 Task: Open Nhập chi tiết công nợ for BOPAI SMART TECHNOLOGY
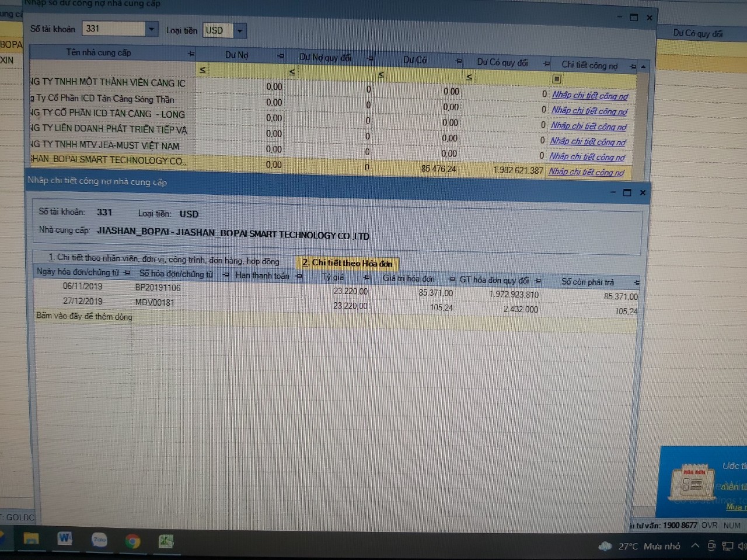click(x=587, y=172)
